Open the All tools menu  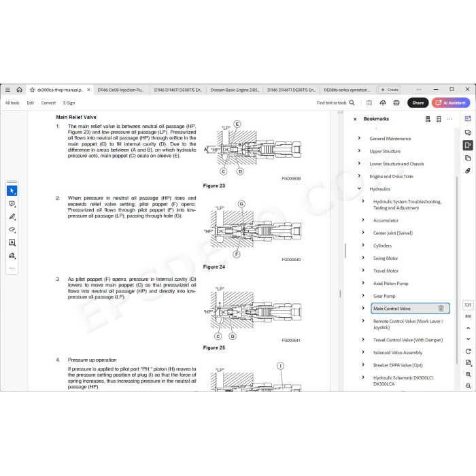(12, 103)
